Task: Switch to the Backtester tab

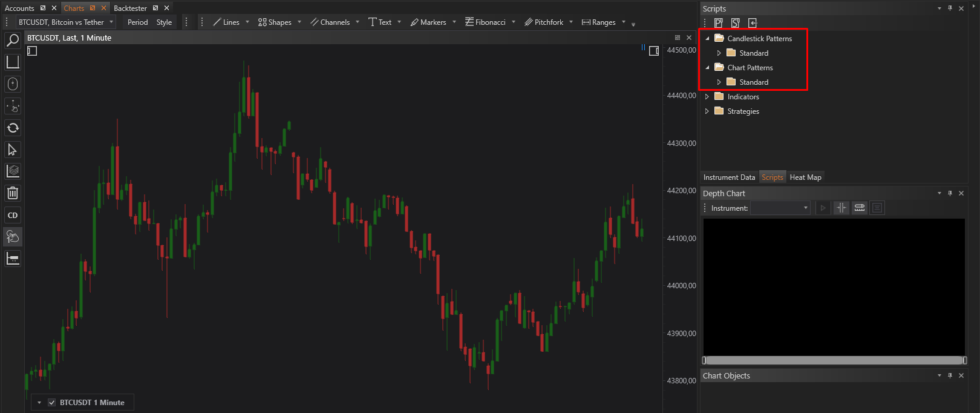Action: pos(130,8)
